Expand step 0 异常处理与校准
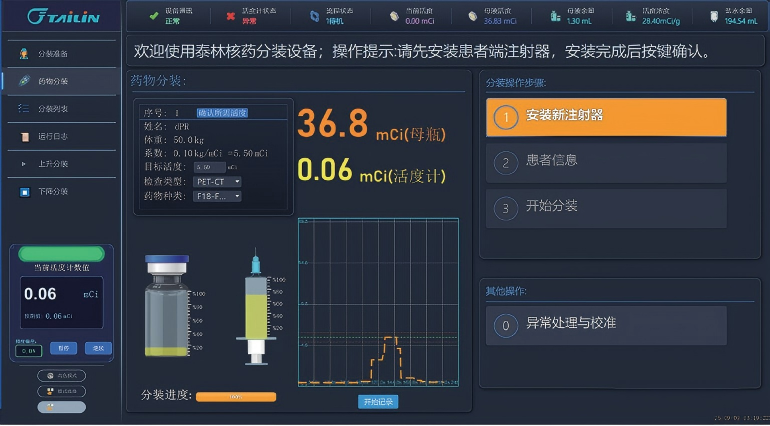 (605, 324)
